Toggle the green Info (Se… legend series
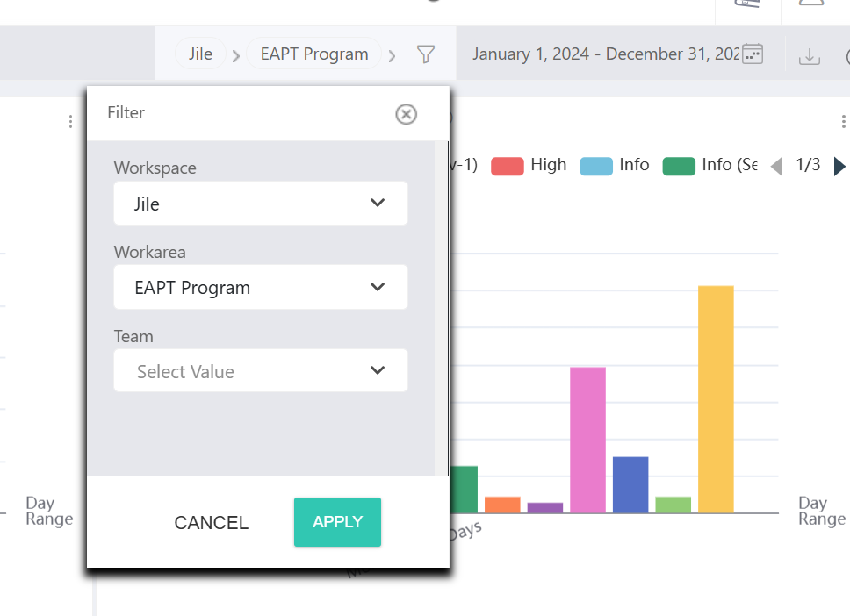 [710, 165]
